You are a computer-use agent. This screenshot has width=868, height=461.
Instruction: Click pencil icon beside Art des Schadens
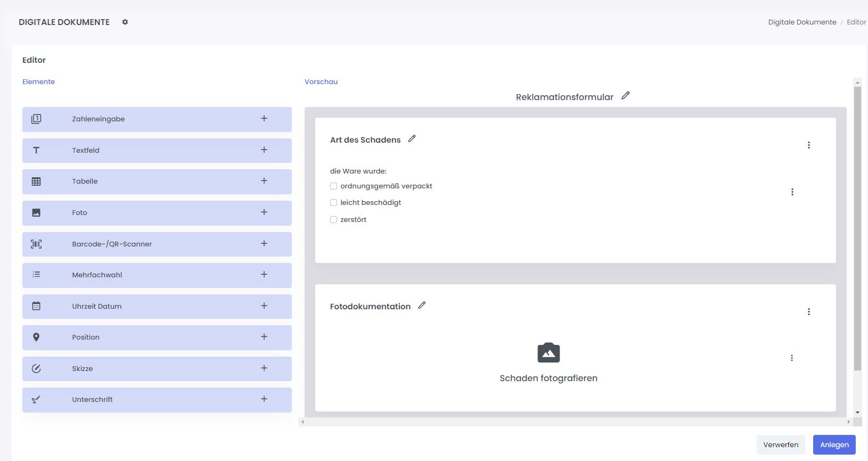pos(412,139)
